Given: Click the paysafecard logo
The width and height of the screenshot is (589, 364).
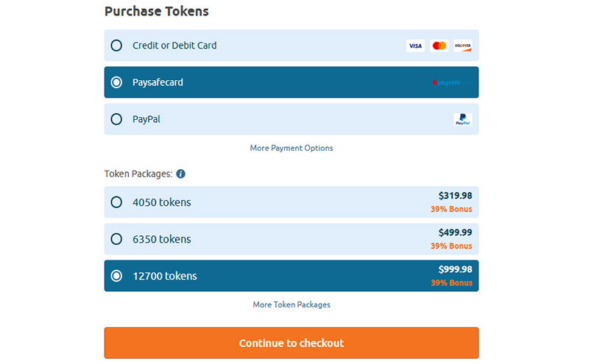Looking at the screenshot, I should pos(452,82).
